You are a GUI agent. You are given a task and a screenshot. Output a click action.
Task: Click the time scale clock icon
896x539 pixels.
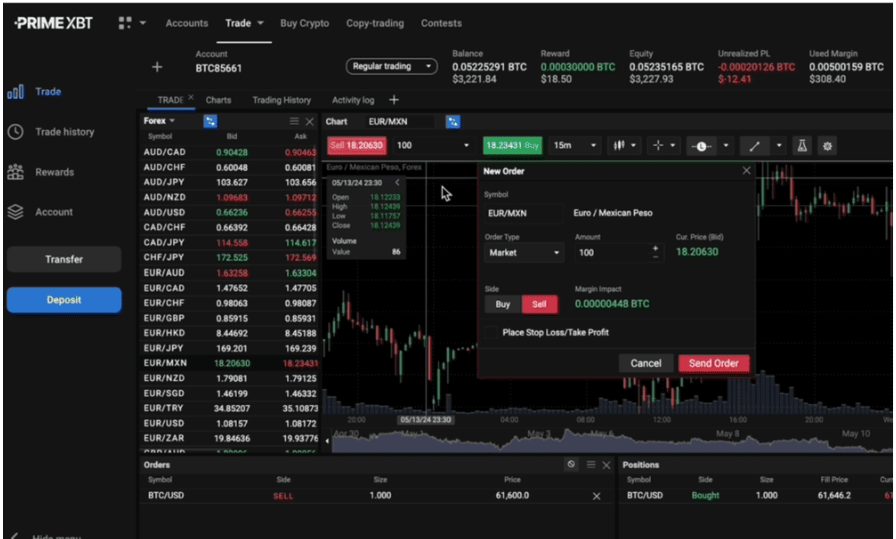(701, 146)
